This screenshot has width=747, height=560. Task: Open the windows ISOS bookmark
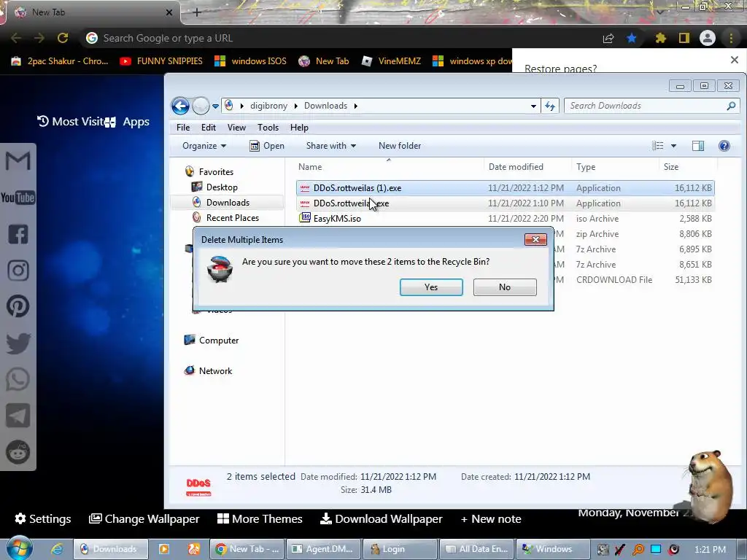point(251,61)
